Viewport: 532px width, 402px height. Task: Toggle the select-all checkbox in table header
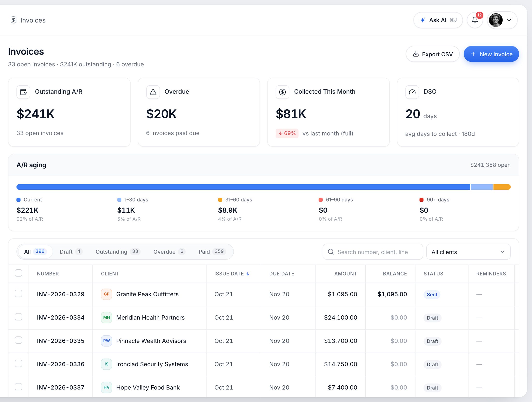point(18,273)
